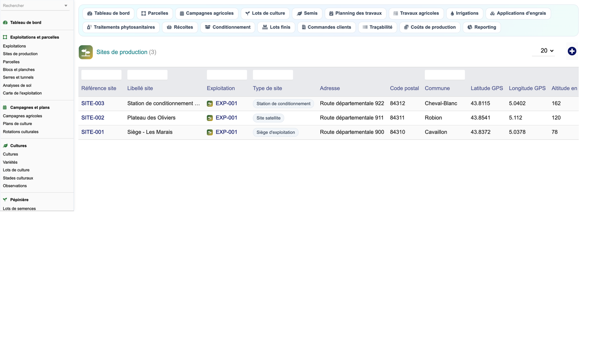589x364 pixels.
Task: Click the Traçabilité barcode icon
Action: tap(365, 27)
